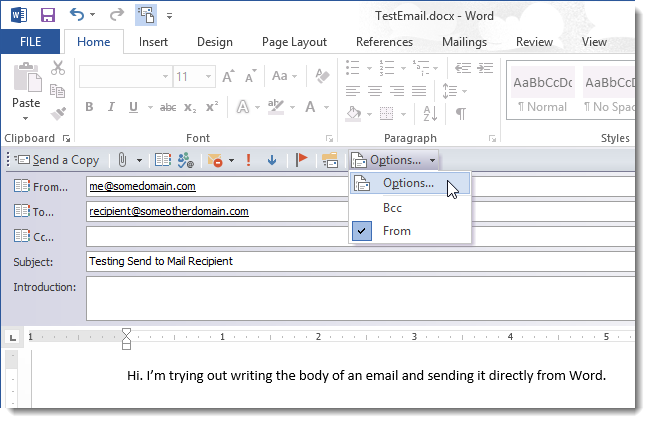Toggle Superscript formatting
The width and height of the screenshot is (650, 423).
click(x=212, y=107)
